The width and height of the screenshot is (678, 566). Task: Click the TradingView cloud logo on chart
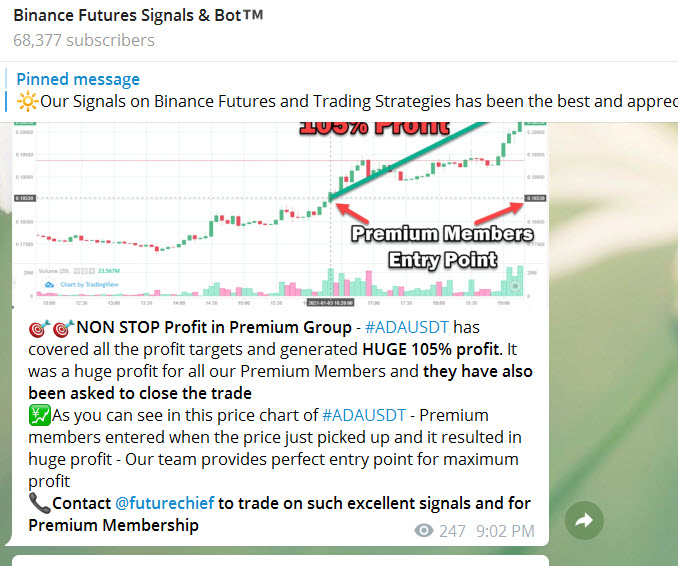click(x=47, y=285)
